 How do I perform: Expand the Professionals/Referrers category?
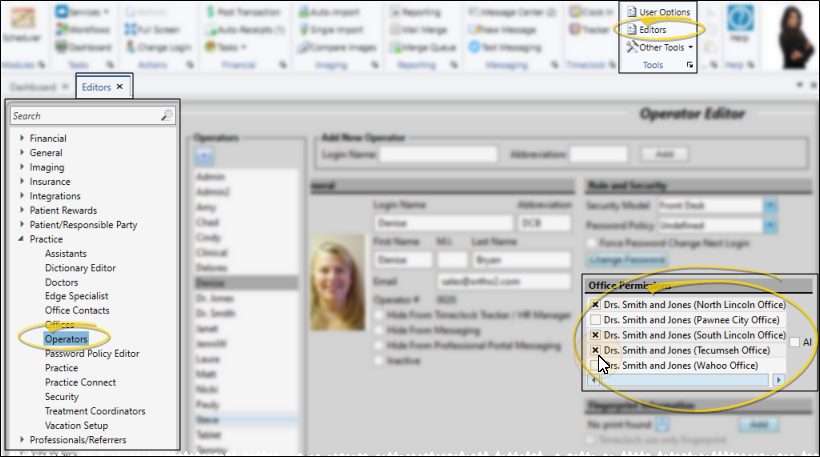pos(22,440)
